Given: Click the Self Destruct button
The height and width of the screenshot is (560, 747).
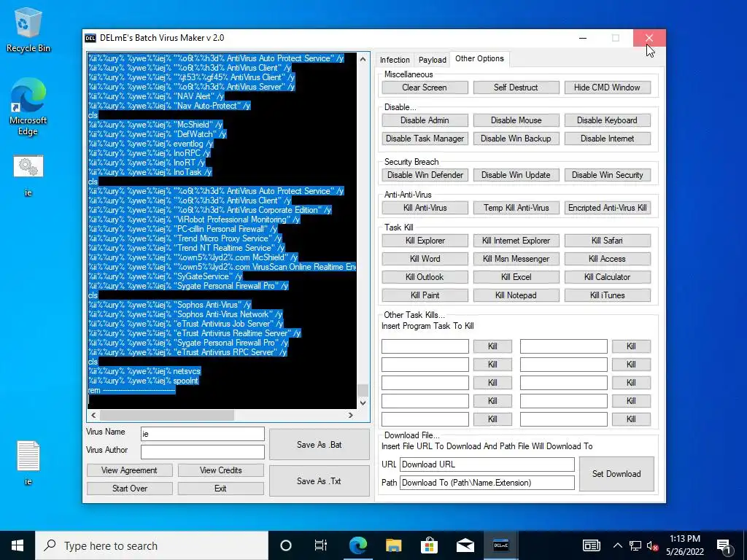Looking at the screenshot, I should click(x=516, y=87).
